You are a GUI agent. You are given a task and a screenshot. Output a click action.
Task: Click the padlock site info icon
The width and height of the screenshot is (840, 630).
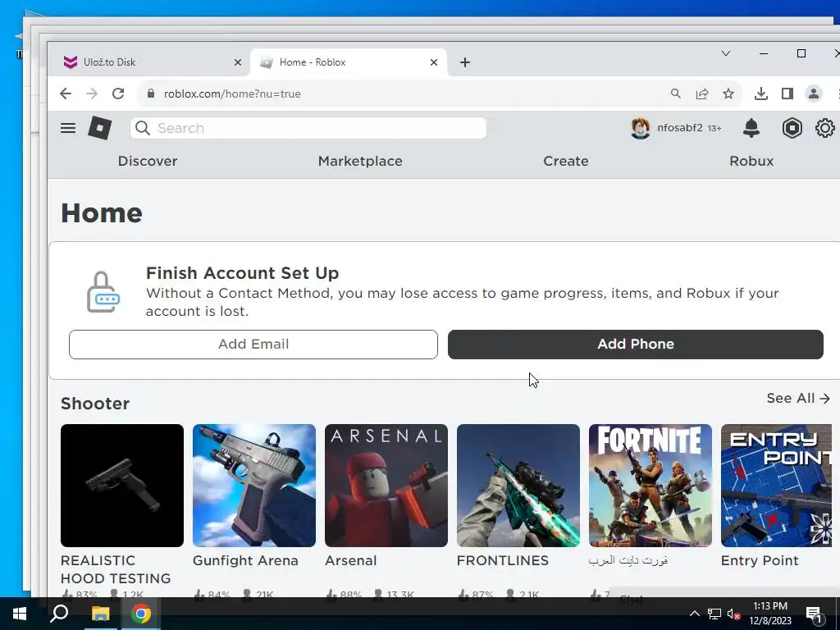(x=151, y=94)
